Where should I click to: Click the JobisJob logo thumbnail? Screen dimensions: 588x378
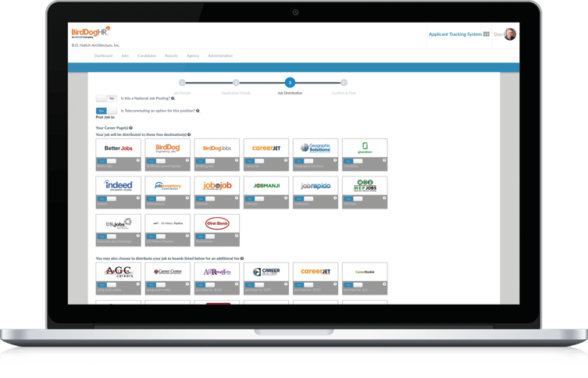pos(217,185)
